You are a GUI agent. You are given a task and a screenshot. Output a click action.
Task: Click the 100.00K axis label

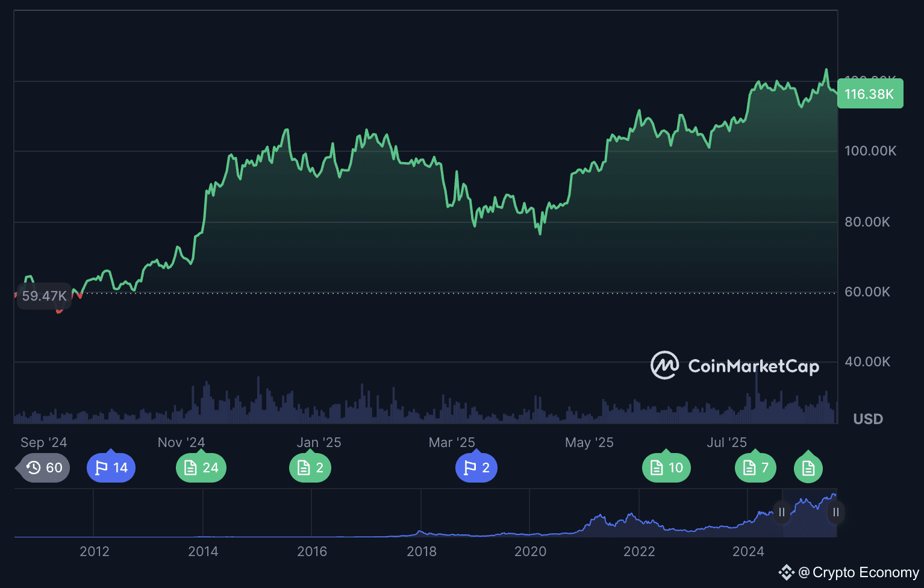[x=870, y=151]
